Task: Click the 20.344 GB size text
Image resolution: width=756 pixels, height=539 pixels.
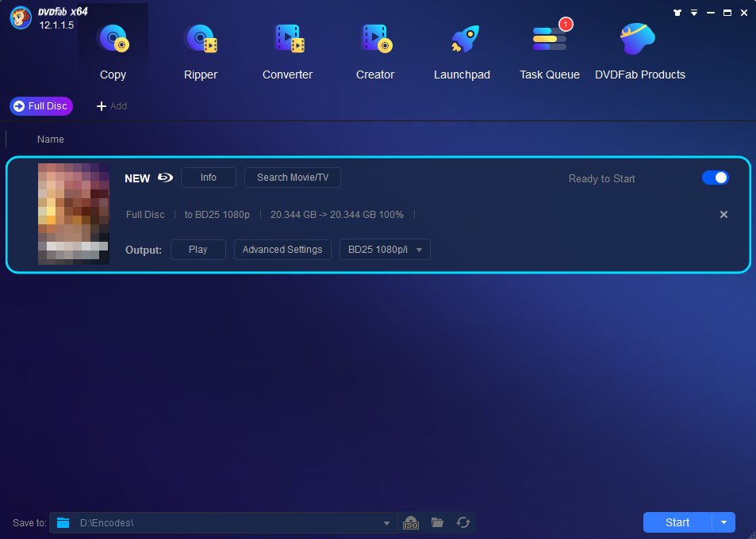Action: tap(337, 215)
